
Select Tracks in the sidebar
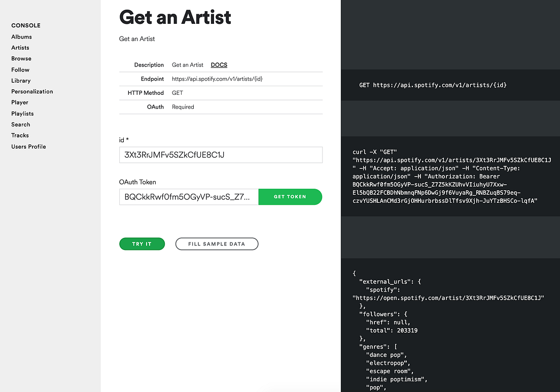20,135
